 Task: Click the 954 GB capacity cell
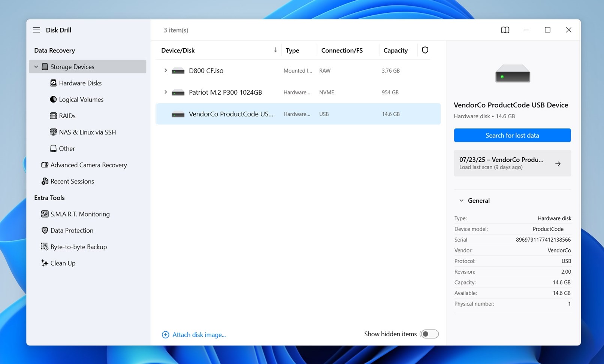pos(390,92)
